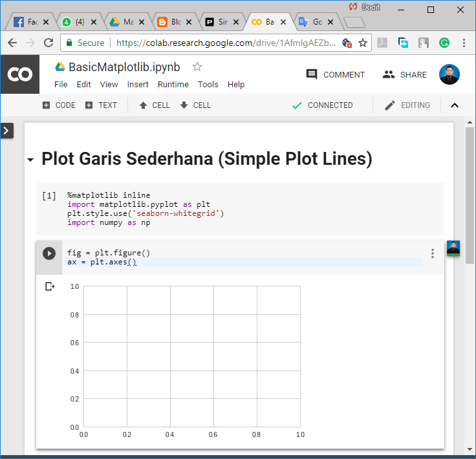Click the PDF extension icon
Image resolution: width=476 pixels, height=459 pixels.
click(382, 43)
